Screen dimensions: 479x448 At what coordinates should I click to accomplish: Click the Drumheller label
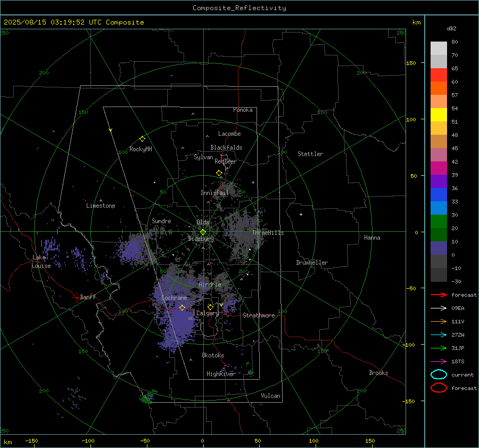click(312, 263)
